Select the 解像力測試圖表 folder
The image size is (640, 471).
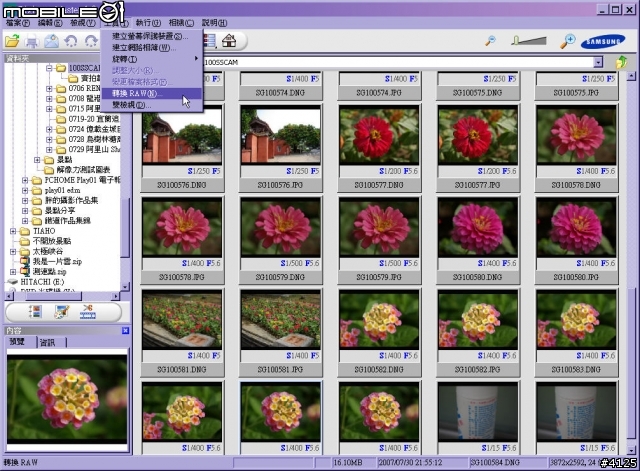coord(83,170)
